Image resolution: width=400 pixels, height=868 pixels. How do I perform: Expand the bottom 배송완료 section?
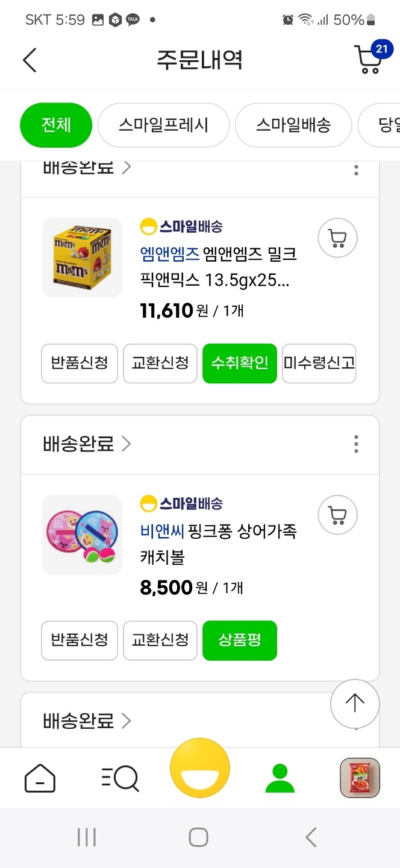[86, 720]
